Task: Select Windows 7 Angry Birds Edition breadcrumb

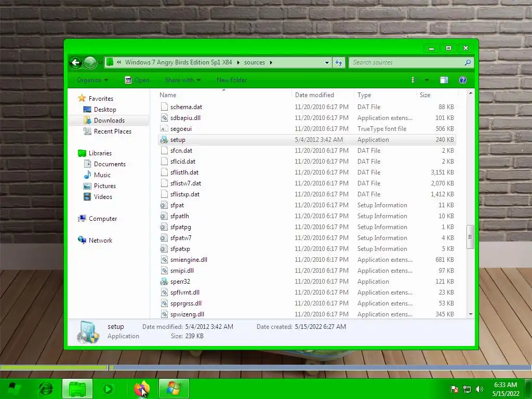Action: point(179,62)
